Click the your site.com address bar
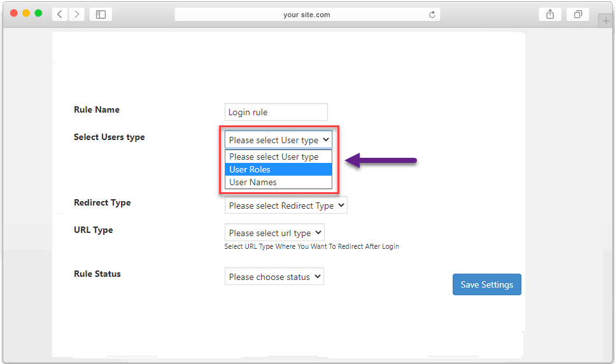 click(x=307, y=15)
